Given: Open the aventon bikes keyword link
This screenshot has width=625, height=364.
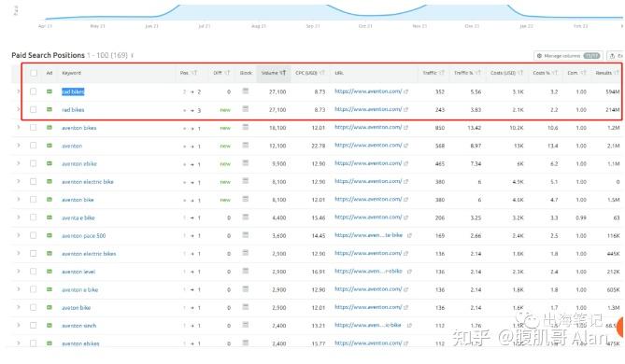Looking at the screenshot, I should click(78, 128).
